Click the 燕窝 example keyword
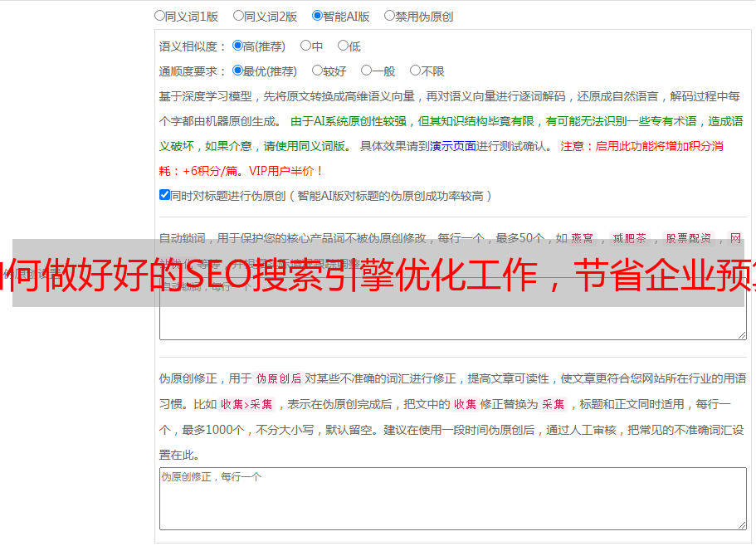 tap(583, 238)
